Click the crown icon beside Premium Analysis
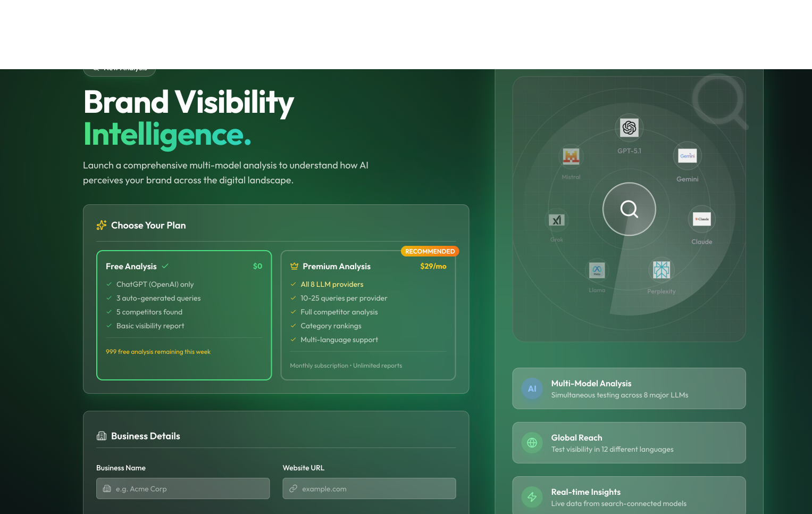 [x=294, y=266]
